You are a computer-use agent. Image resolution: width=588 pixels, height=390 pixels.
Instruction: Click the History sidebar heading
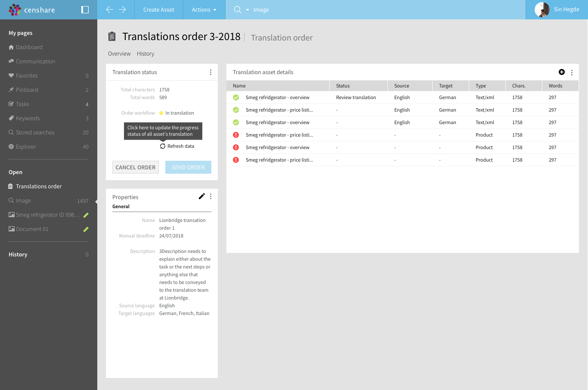point(18,255)
